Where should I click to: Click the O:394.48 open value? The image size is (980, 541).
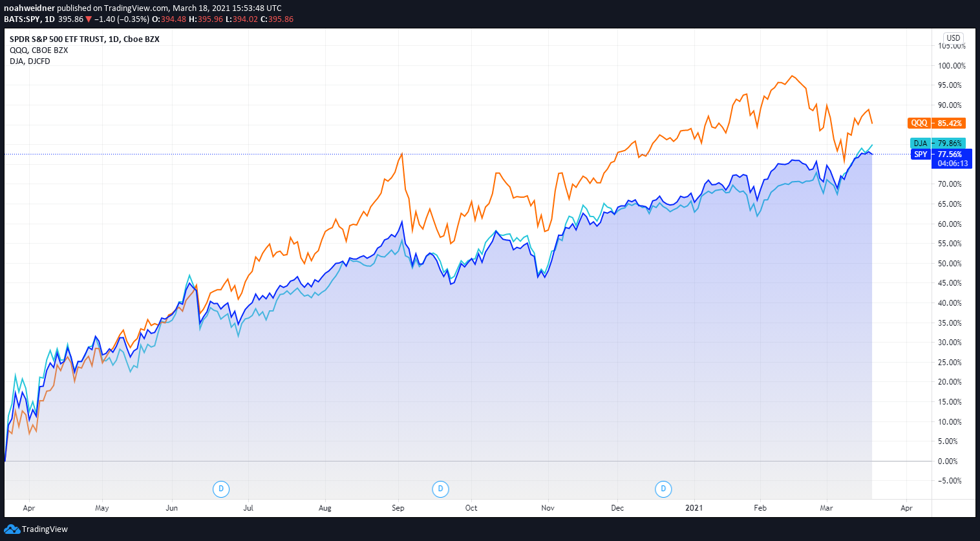point(169,19)
